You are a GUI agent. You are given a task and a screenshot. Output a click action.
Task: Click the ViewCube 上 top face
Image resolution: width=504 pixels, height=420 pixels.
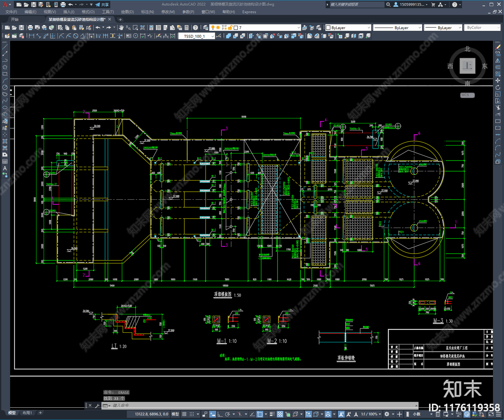pyautogui.click(x=467, y=66)
